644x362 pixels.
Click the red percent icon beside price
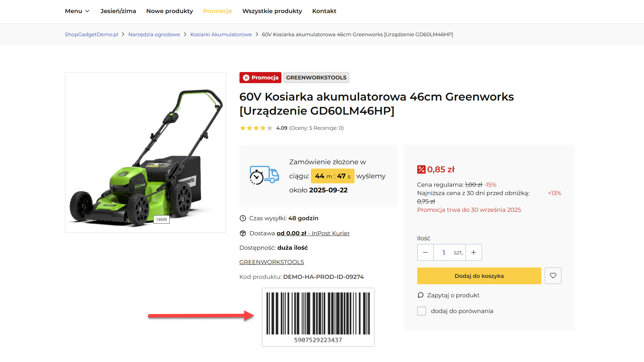click(421, 170)
